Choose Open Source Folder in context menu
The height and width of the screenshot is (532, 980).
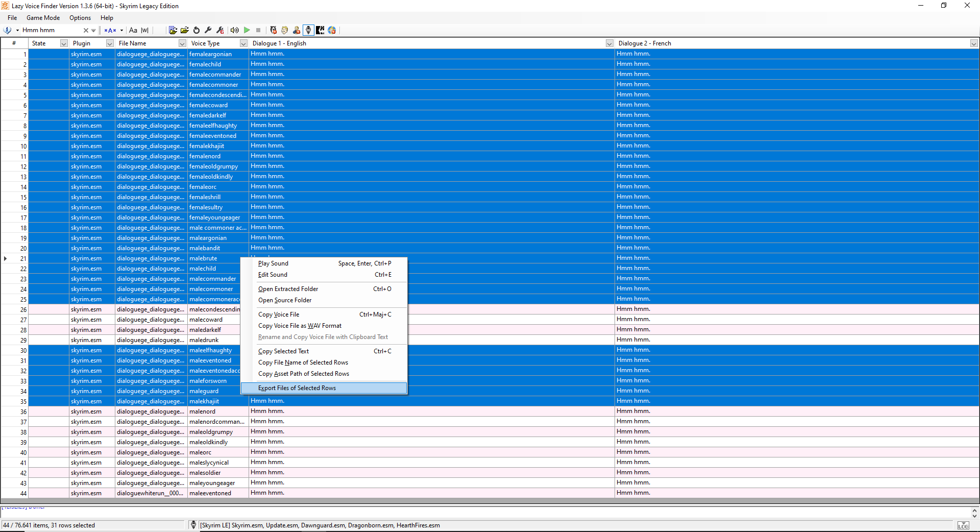(x=324, y=300)
